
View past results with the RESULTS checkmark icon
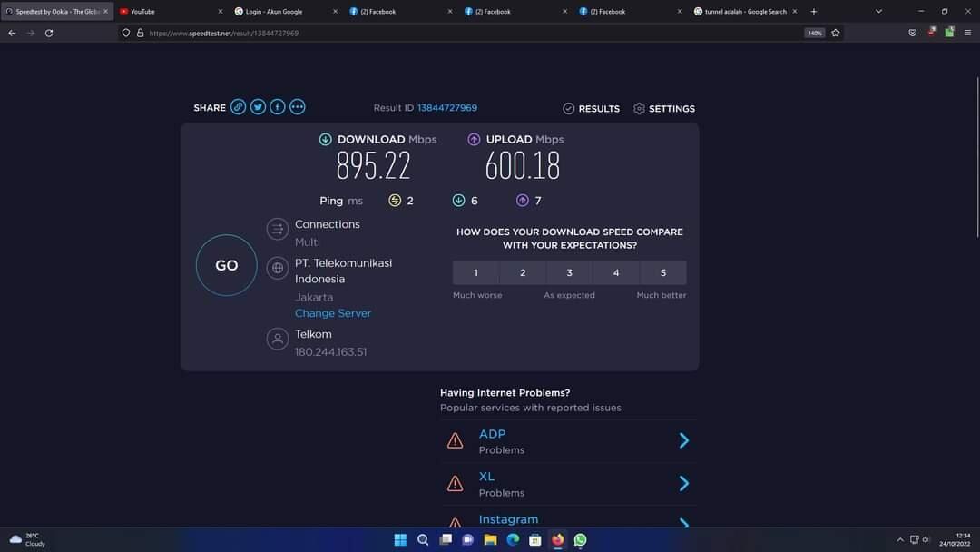click(568, 108)
